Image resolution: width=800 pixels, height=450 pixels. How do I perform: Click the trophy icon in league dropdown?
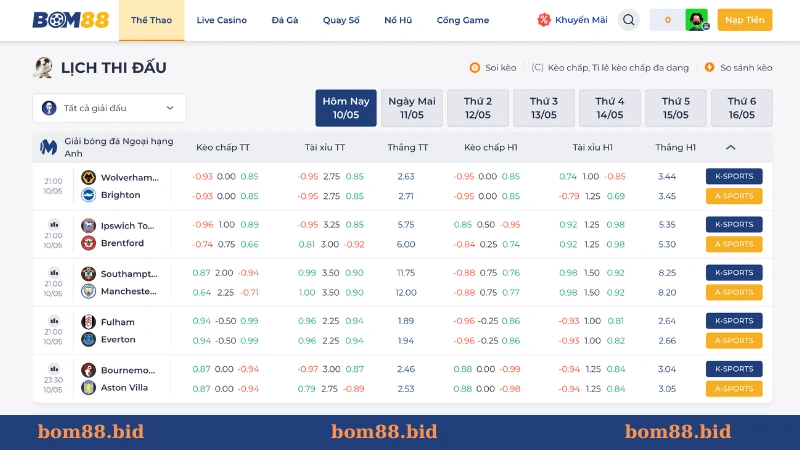[49, 108]
